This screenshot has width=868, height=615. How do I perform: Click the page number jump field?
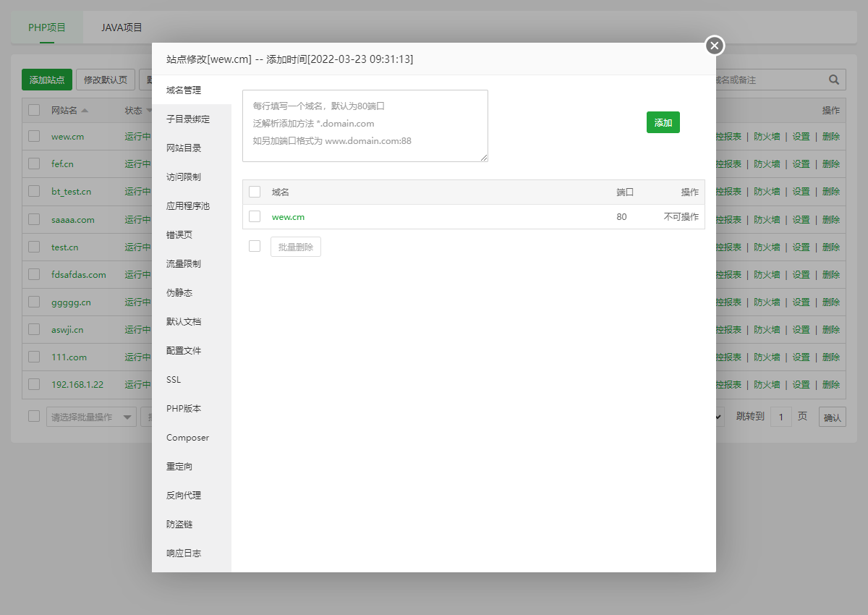780,417
